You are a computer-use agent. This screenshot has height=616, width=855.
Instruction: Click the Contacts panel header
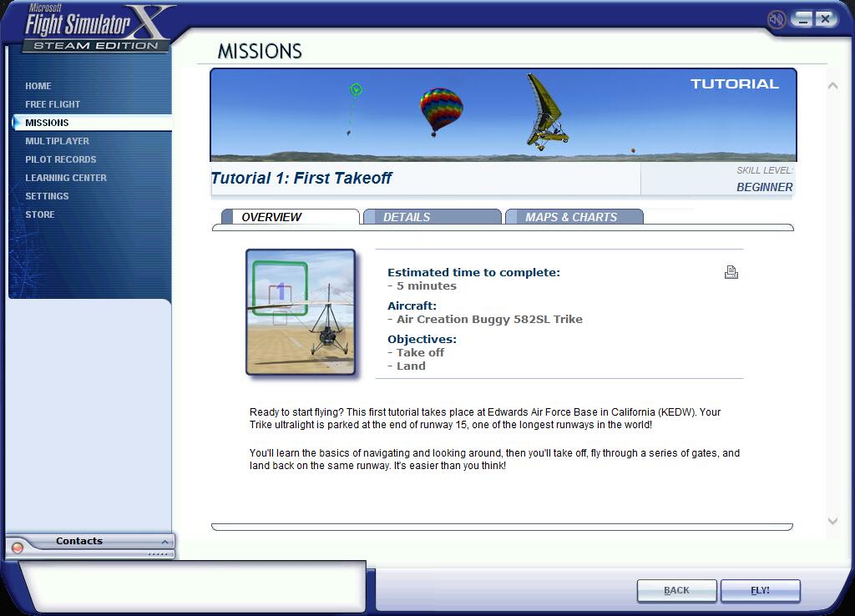pos(90,542)
